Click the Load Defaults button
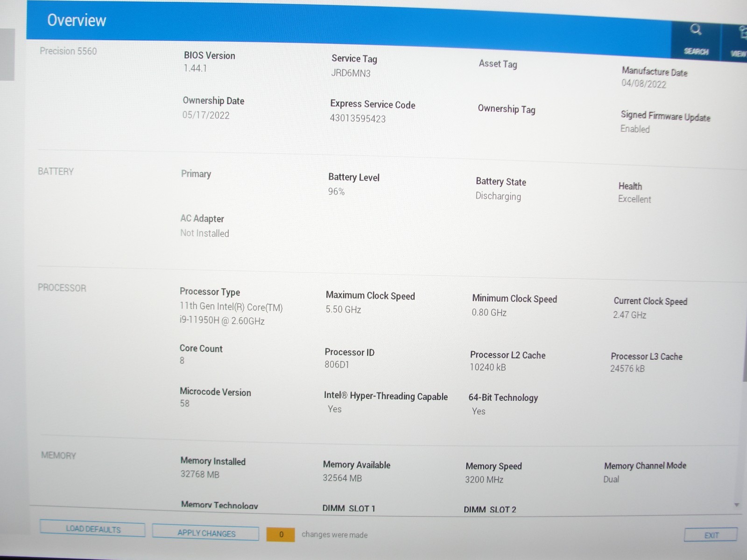This screenshot has height=560, width=747. pyautogui.click(x=92, y=529)
